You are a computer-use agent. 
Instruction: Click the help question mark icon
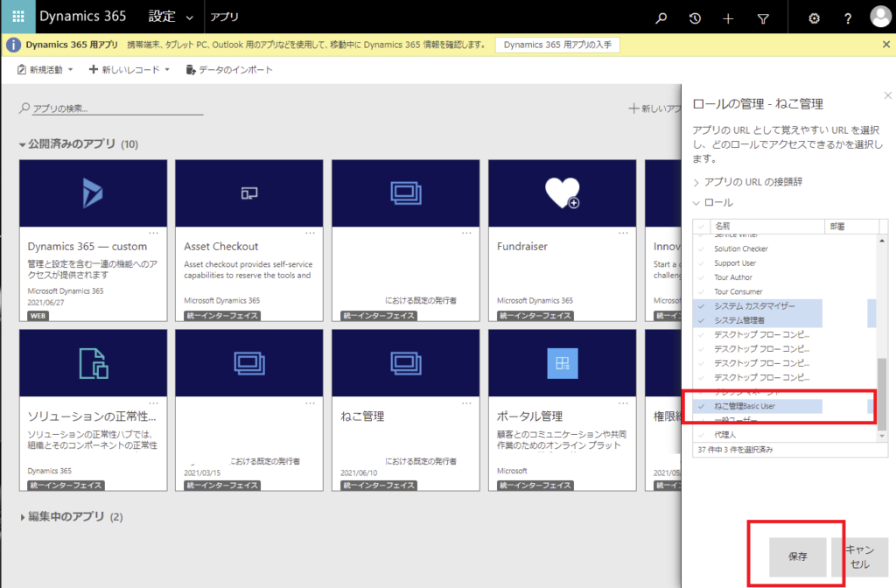click(848, 19)
